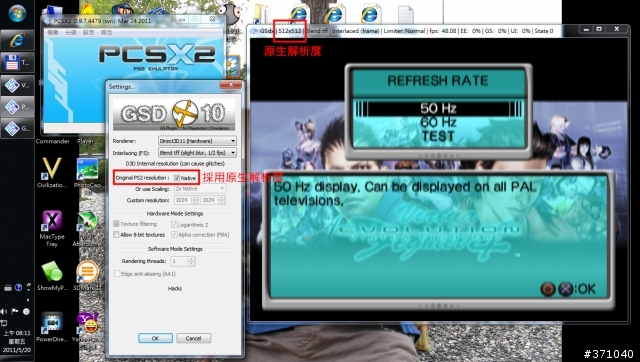The width and height of the screenshot is (640, 362).
Task: Click the volume speaker tray icon
Action: coord(4,312)
